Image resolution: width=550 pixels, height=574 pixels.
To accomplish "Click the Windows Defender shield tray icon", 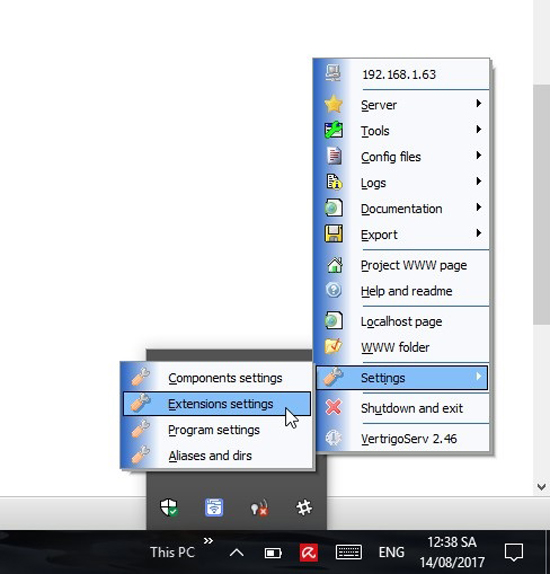I will click(169, 508).
